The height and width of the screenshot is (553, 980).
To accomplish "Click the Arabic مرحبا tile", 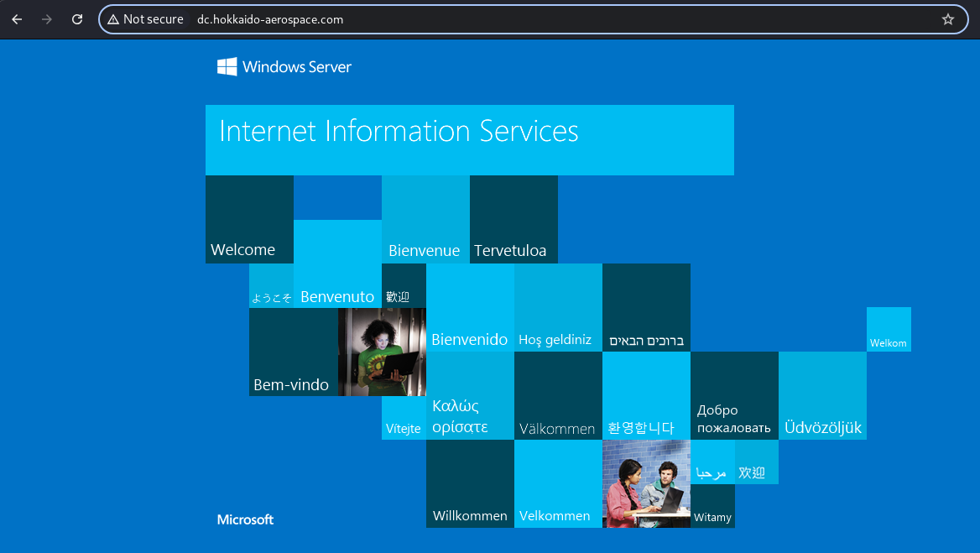I will click(712, 462).
